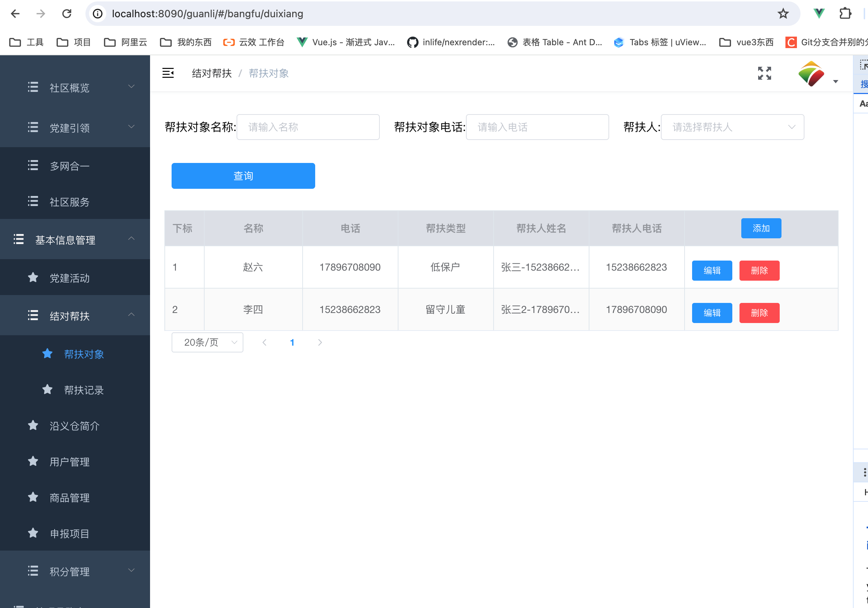Click the list icon beside 社区服务

[33, 201]
